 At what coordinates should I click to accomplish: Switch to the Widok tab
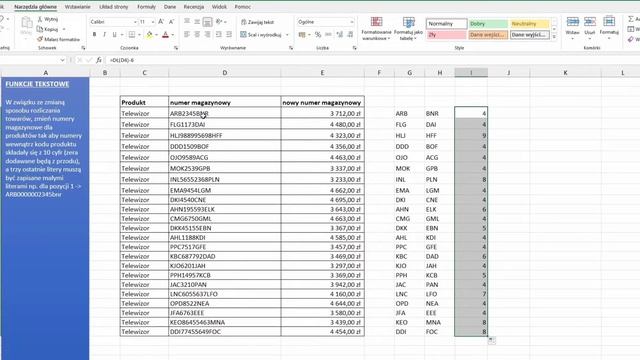tap(219, 7)
